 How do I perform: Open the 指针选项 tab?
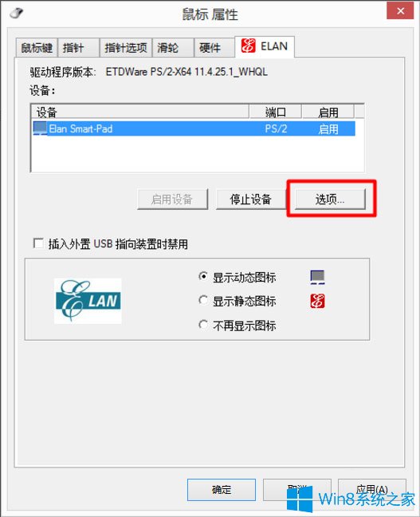click(125, 48)
